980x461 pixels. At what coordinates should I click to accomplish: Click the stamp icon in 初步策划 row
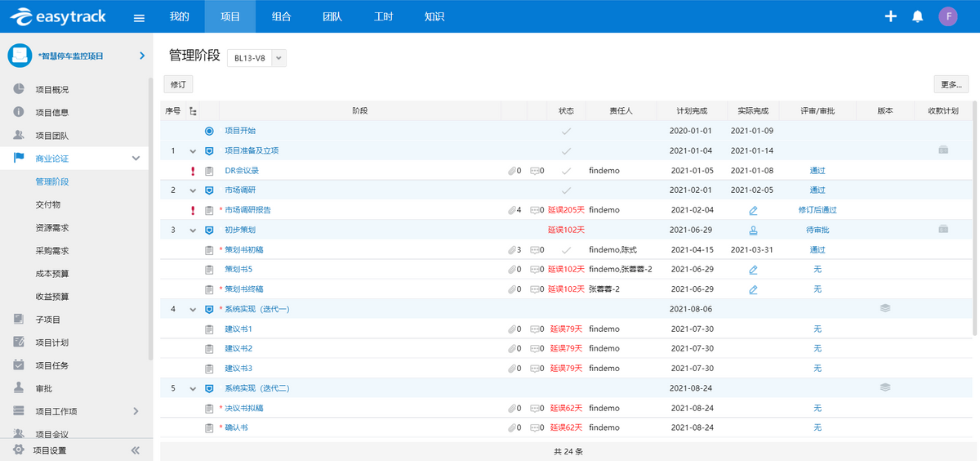point(753,230)
